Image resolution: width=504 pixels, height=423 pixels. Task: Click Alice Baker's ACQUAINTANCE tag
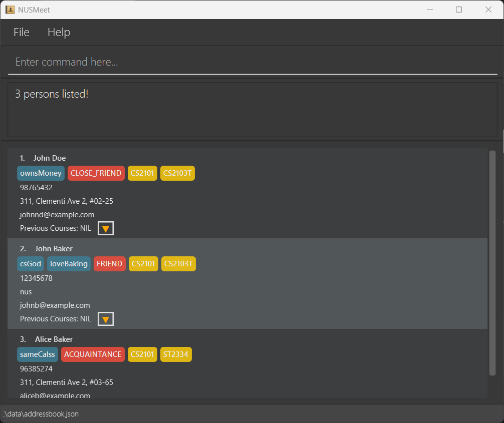[x=93, y=354]
